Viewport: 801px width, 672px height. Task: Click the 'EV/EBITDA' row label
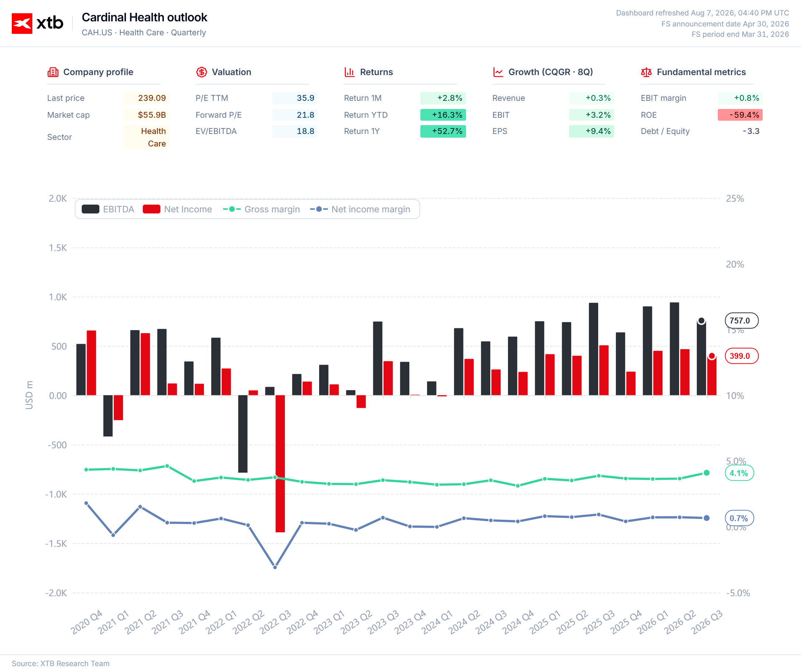[x=216, y=131]
